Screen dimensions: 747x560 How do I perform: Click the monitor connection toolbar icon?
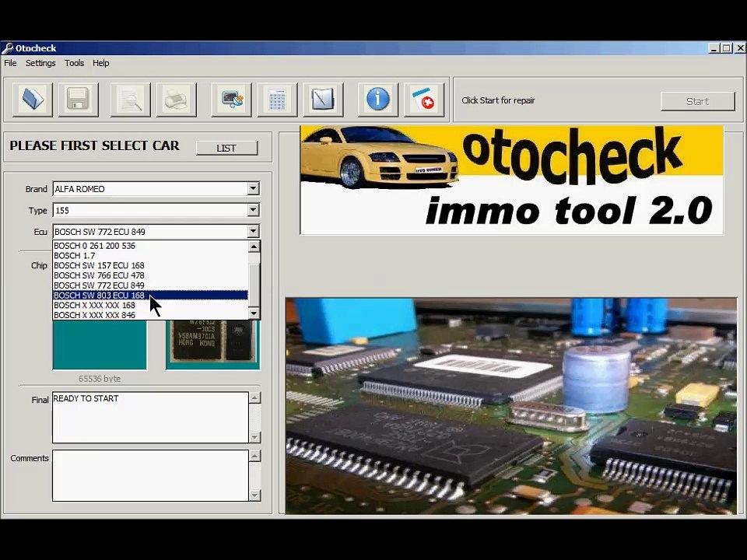[232, 100]
